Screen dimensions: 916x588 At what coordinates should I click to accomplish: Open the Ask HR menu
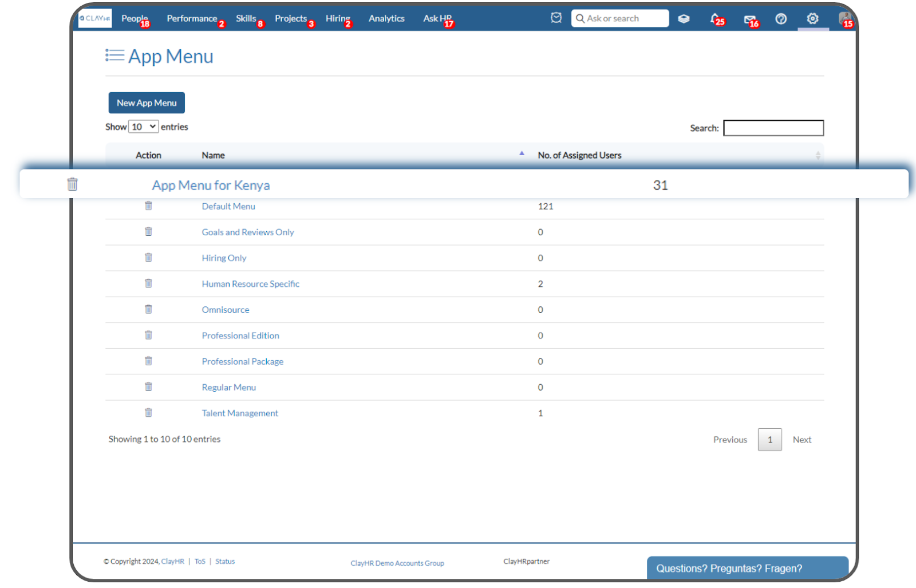(x=437, y=18)
